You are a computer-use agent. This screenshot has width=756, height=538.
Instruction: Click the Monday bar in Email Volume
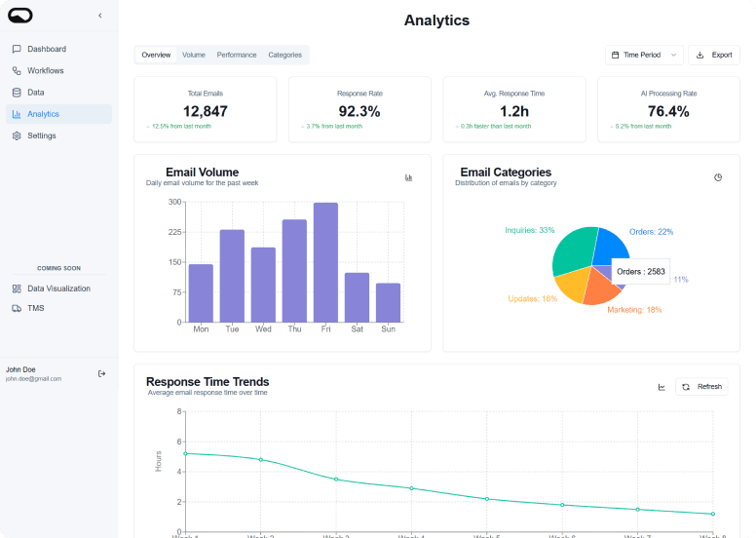(201, 293)
